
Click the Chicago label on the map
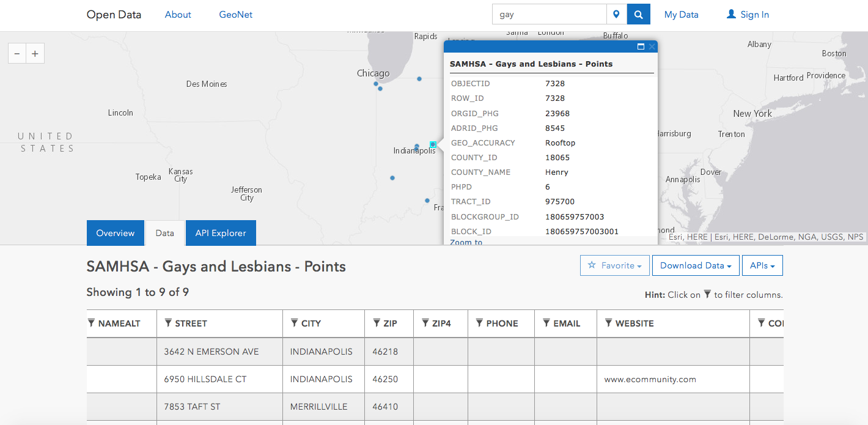(373, 73)
